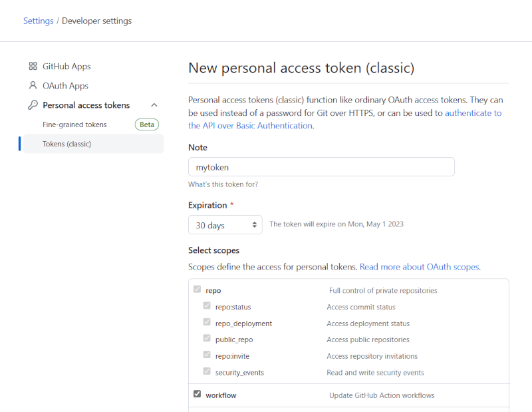
Task: Click the OAuth Apps person icon
Action: [33, 86]
